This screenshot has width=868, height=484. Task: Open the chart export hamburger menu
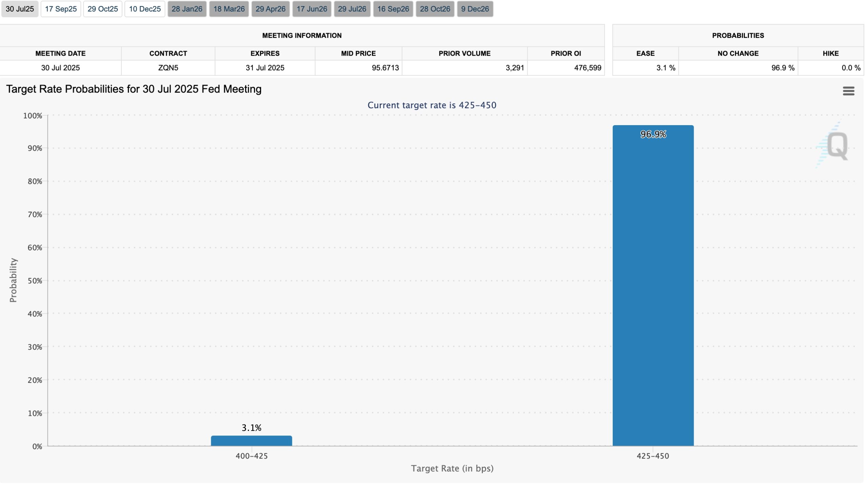pos(849,91)
